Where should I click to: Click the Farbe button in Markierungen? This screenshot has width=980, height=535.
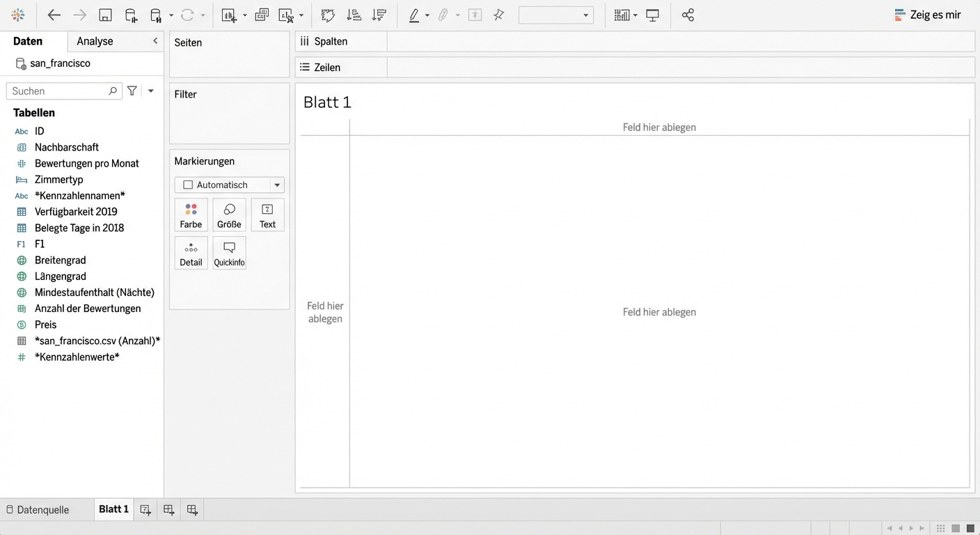(191, 215)
